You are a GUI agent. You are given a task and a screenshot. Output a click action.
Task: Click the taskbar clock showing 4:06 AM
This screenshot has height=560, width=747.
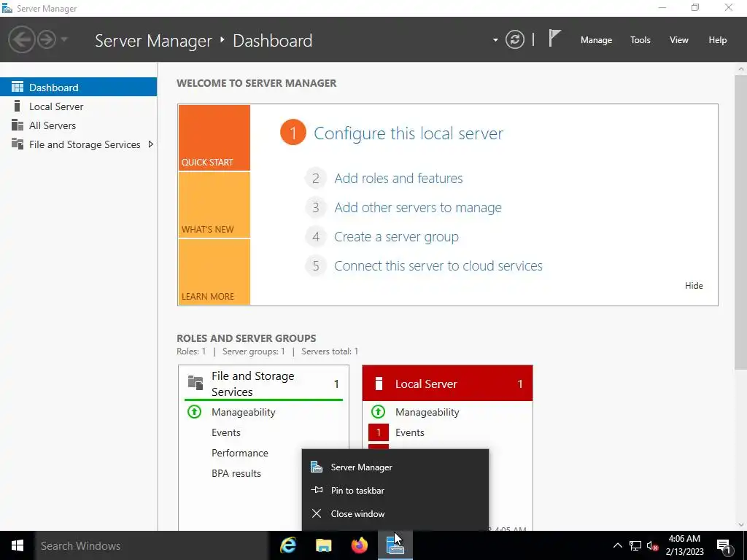point(684,545)
